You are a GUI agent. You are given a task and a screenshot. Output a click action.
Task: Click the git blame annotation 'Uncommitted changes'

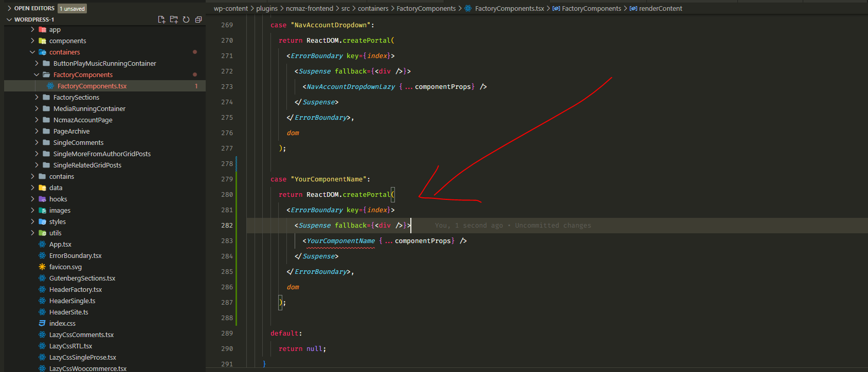pos(553,226)
